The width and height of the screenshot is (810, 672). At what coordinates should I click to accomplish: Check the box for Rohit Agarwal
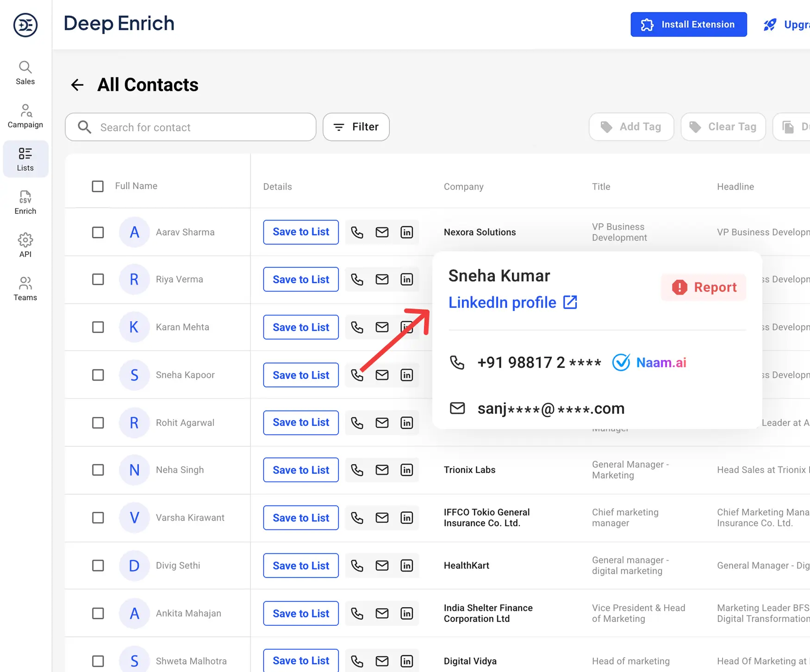[x=98, y=423]
